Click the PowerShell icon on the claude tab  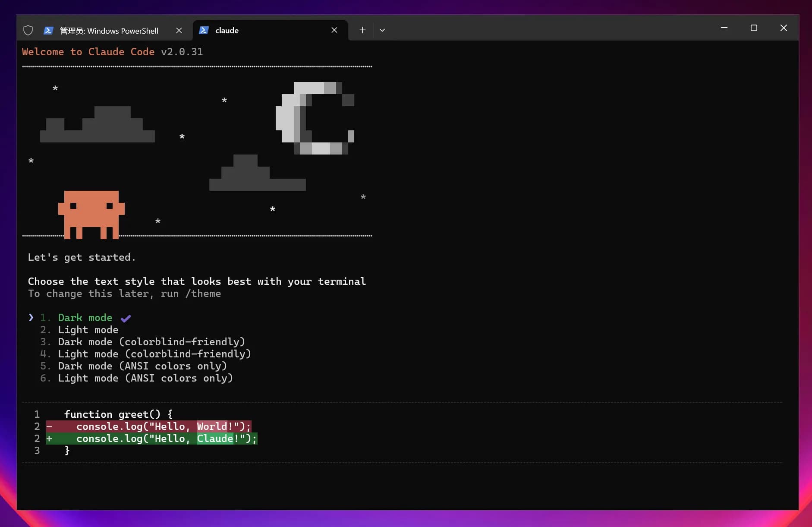click(x=204, y=30)
